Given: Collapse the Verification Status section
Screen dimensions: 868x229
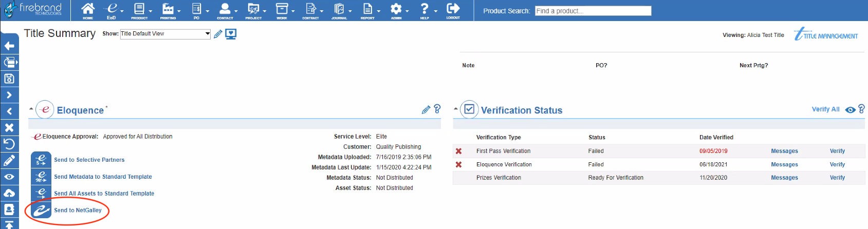Looking at the screenshot, I should tap(456, 109).
